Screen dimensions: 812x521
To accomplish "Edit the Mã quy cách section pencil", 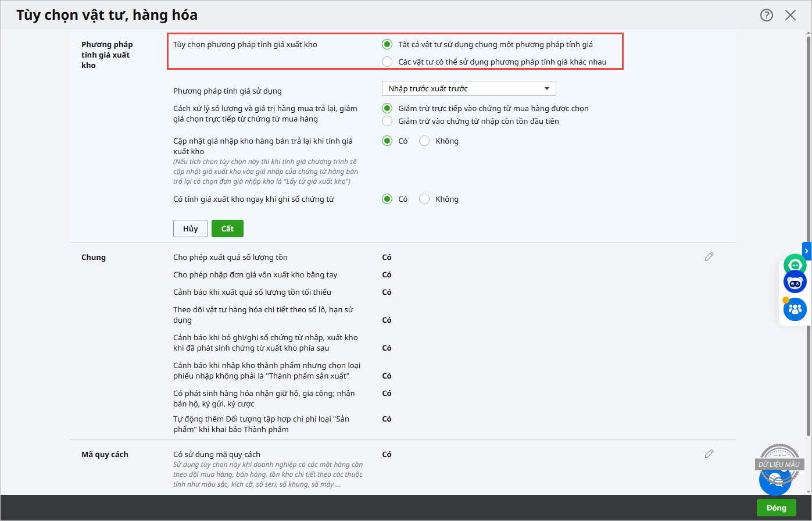I will pos(709,454).
